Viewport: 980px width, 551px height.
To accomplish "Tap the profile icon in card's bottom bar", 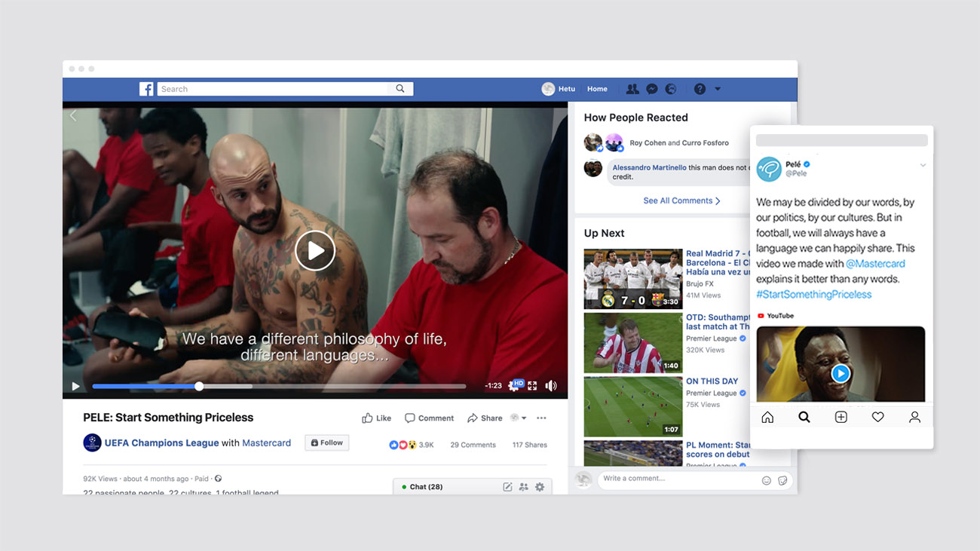I will coord(914,417).
